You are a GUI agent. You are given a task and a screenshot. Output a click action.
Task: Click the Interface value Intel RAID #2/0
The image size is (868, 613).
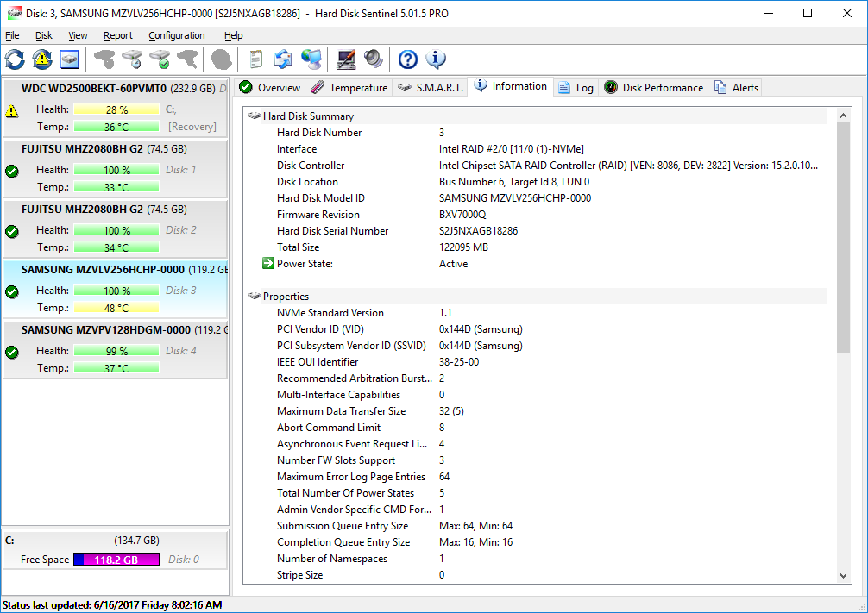pyautogui.click(x=511, y=149)
